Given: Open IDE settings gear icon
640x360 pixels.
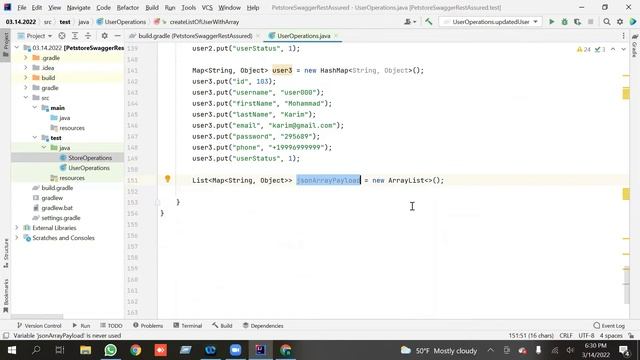Looking at the screenshot, I should (620, 22).
